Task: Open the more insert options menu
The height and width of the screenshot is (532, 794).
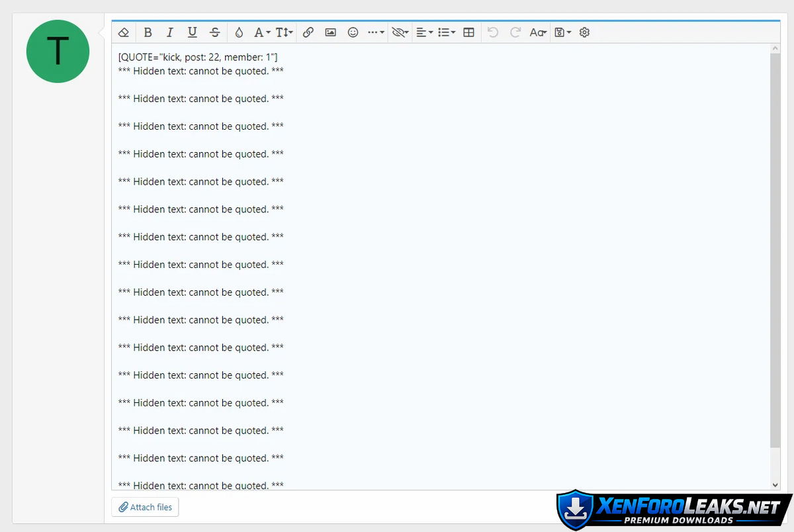Action: tap(376, 32)
